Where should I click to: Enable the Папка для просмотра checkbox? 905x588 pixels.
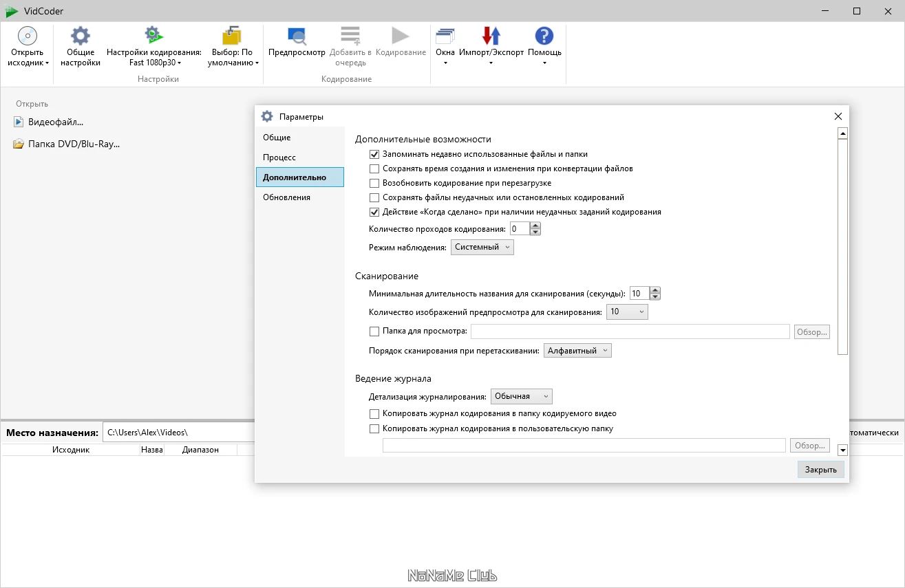tap(374, 331)
